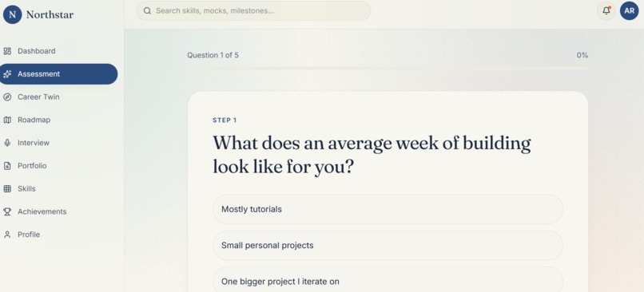Click the Roadmap map icon

[7, 120]
